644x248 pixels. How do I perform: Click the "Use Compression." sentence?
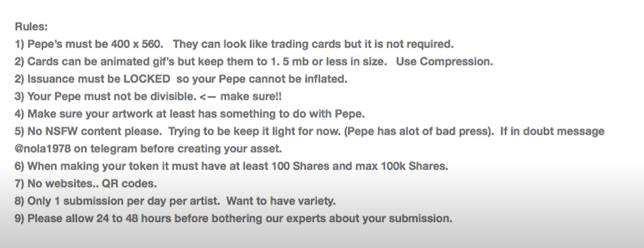click(444, 62)
